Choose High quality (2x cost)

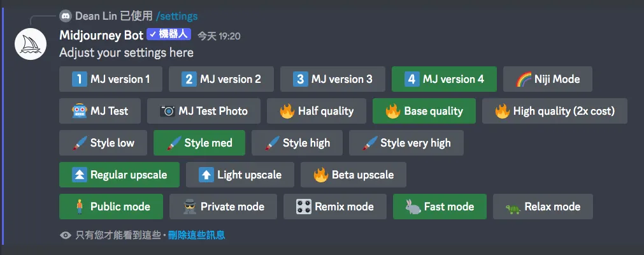555,111
